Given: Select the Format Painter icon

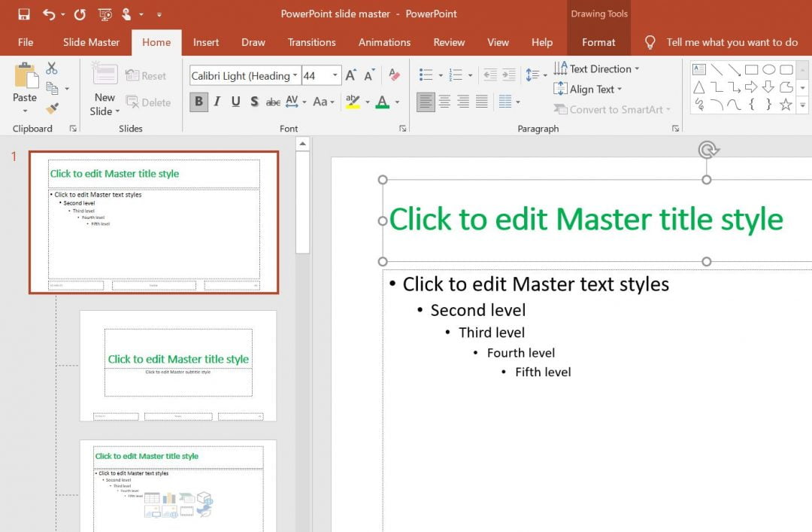Looking at the screenshot, I should (52, 109).
